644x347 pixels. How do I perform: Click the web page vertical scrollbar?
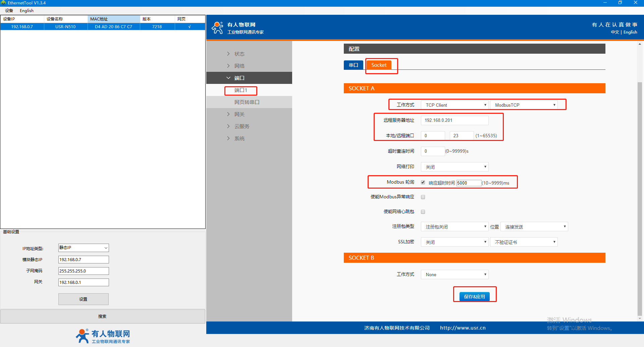[640, 198]
